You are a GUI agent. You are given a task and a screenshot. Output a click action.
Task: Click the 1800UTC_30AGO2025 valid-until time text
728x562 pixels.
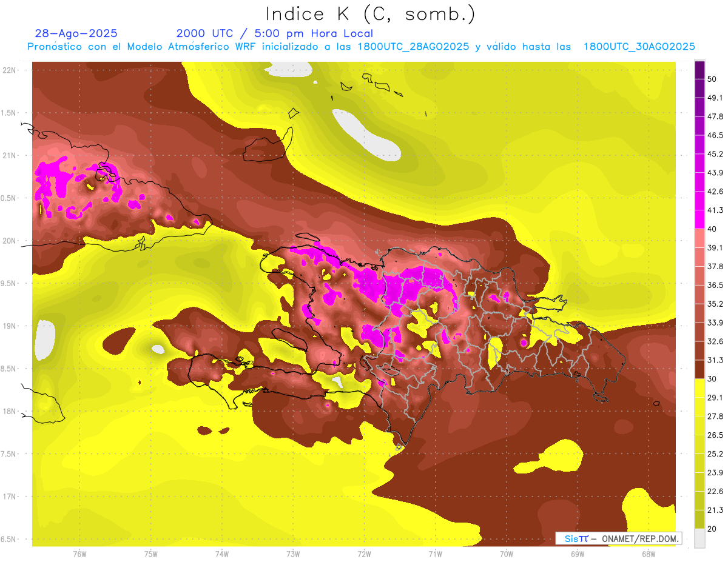639,47
